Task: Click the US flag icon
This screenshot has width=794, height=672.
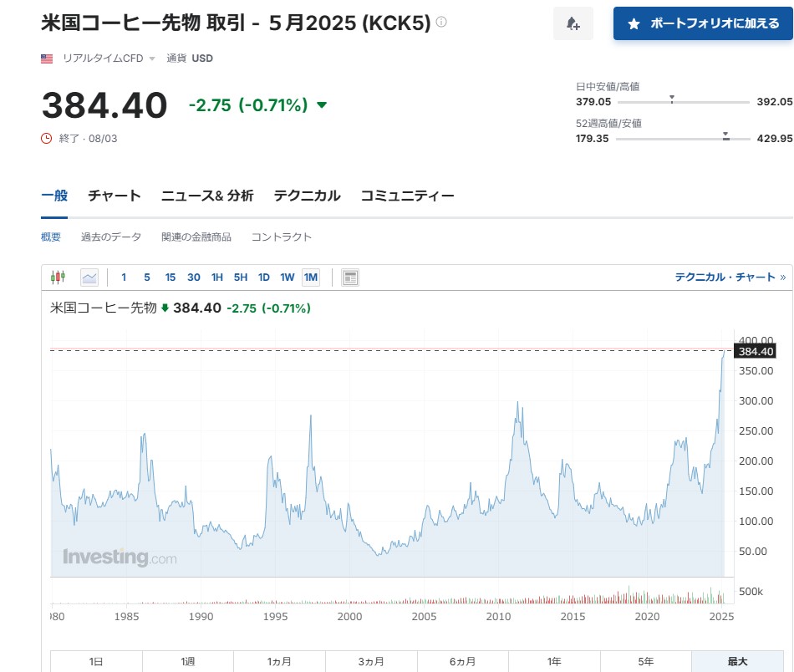Action: click(x=47, y=59)
